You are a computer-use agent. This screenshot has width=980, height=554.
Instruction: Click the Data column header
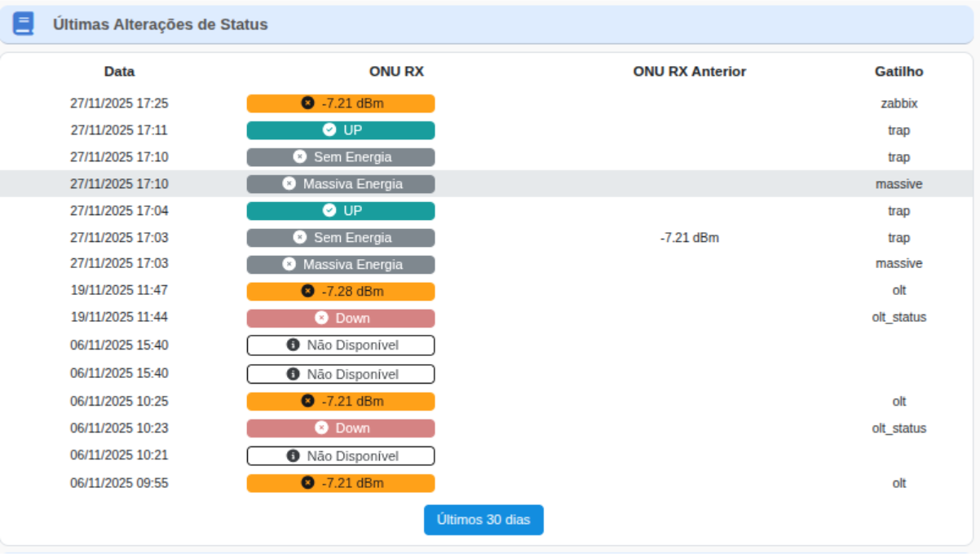[x=119, y=72]
